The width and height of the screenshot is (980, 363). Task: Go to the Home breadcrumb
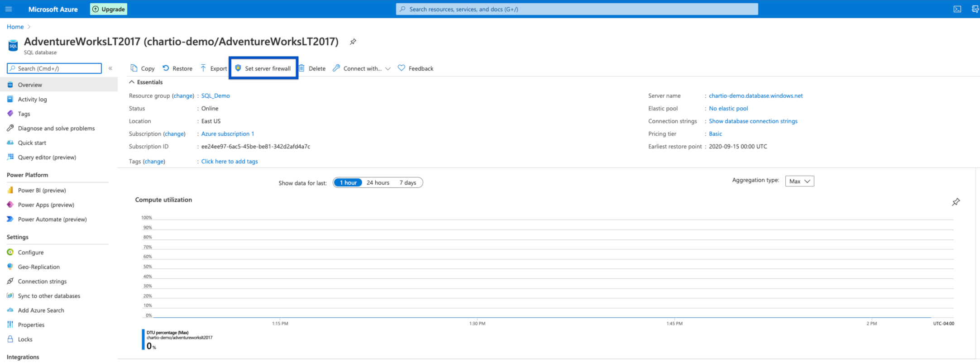(15, 27)
